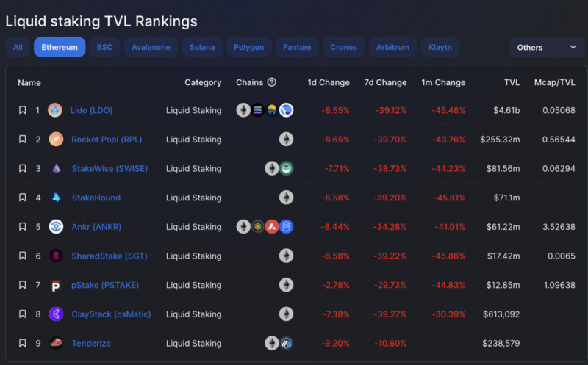The width and height of the screenshot is (588, 365).
Task: Click the Lido protocol logo icon
Action: pyautogui.click(x=55, y=110)
